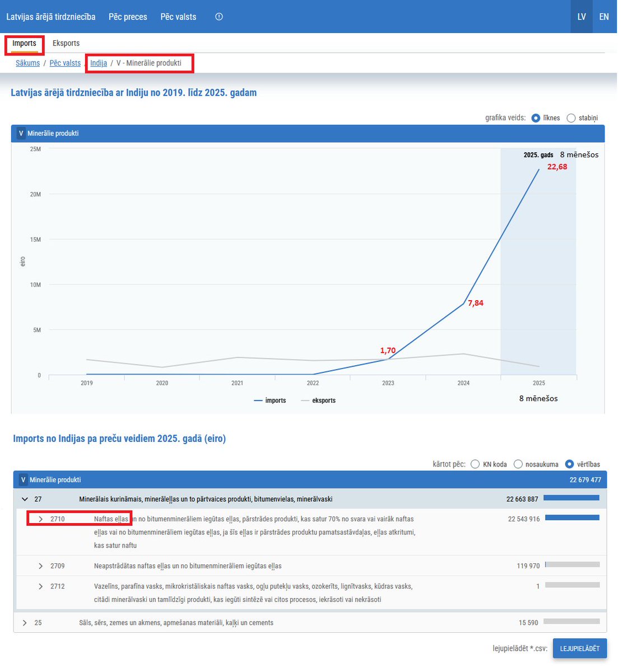Image resolution: width=628 pixels, height=672 pixels.
Task: Click the Minerālais kurināmais row title
Action: (x=206, y=499)
